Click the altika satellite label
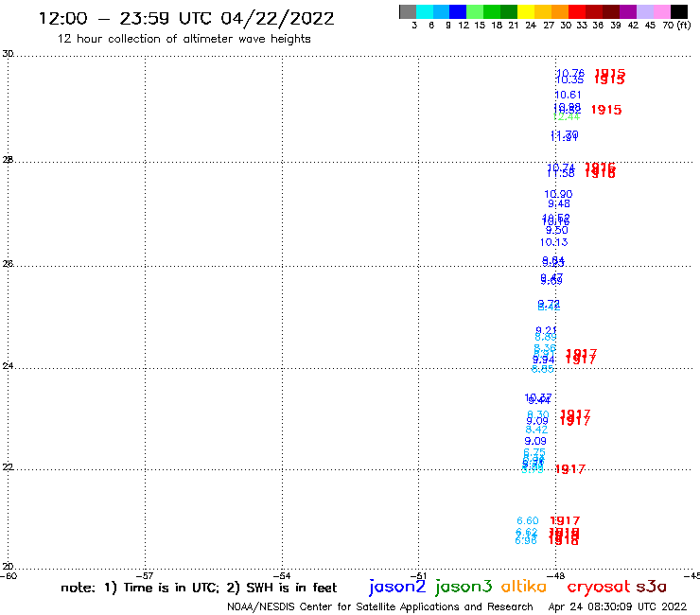 point(523,587)
